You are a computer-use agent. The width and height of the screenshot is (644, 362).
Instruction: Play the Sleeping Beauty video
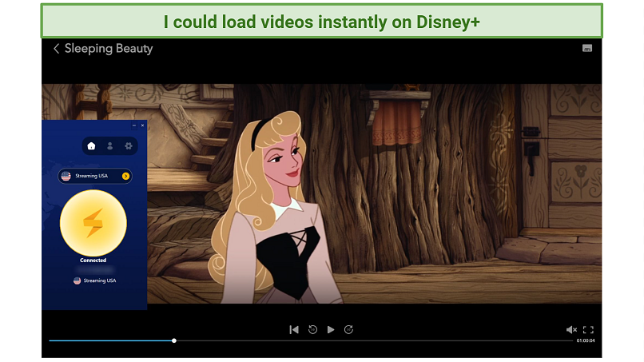[331, 329]
